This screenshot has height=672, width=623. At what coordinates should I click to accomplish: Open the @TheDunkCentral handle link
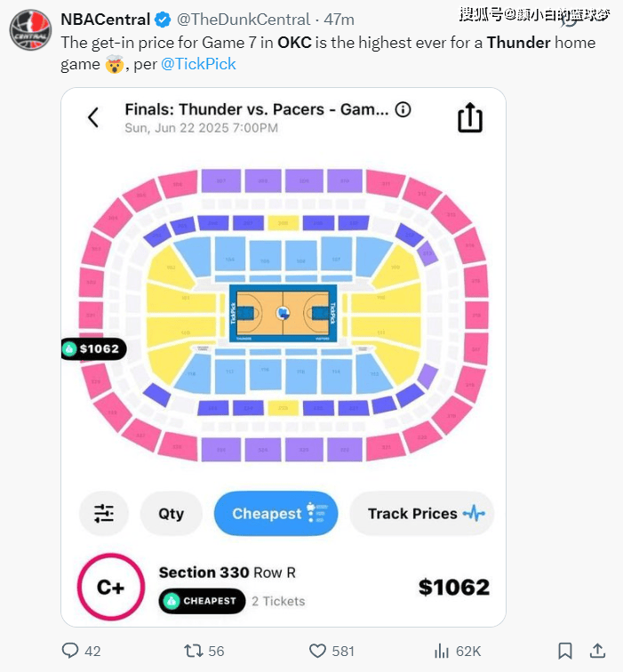[x=247, y=20]
